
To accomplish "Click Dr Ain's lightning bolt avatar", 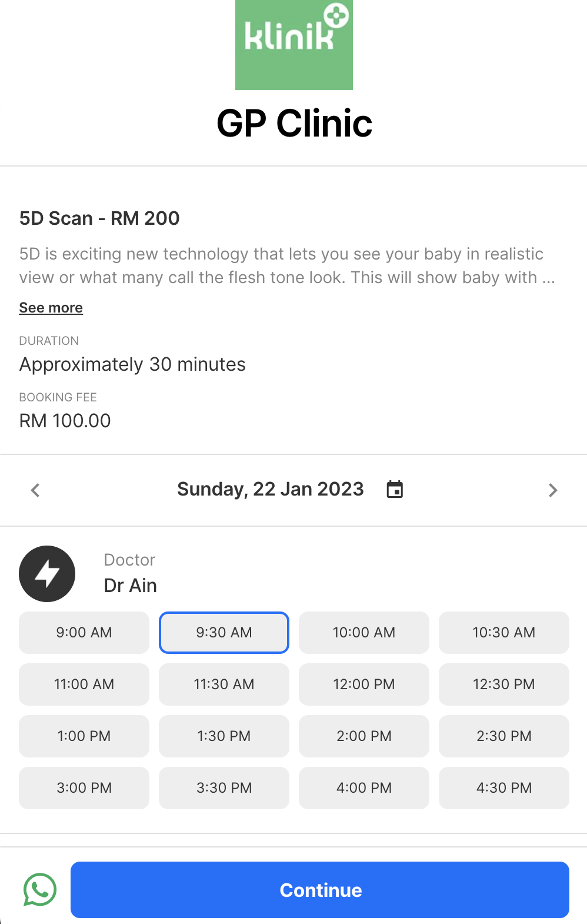I will click(x=47, y=574).
